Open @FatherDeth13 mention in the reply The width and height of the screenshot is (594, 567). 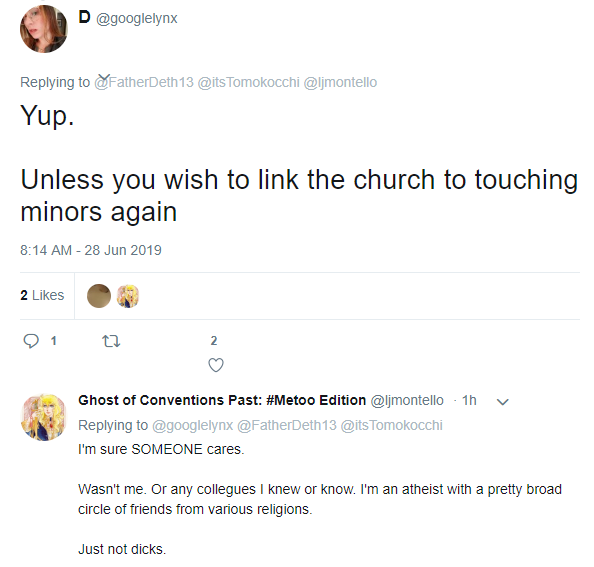287,425
